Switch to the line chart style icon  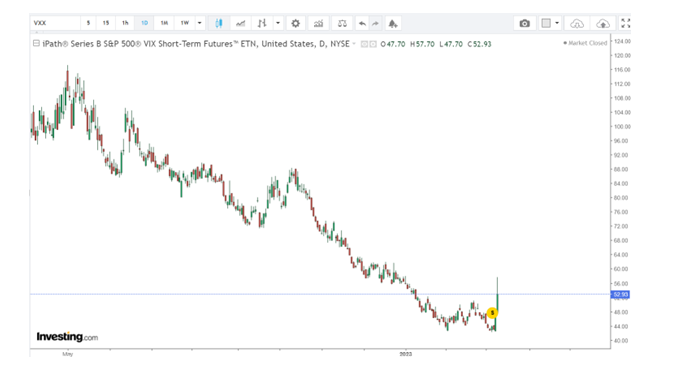coord(240,23)
